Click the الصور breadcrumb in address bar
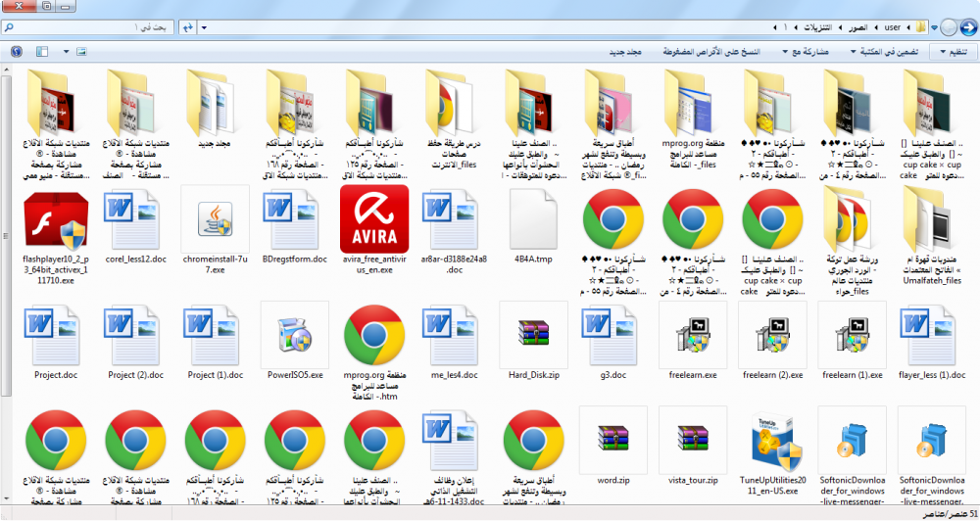This screenshot has height=521, width=980. point(857,26)
